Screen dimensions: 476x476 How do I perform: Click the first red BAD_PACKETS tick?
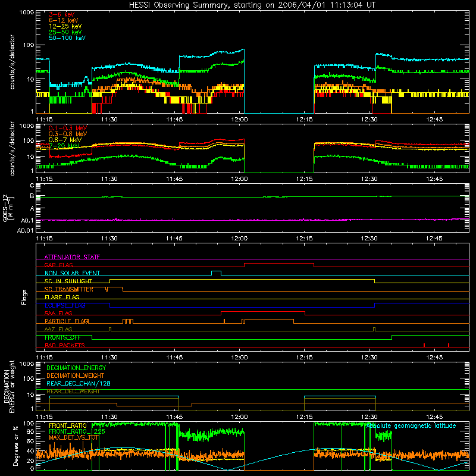(x=424, y=345)
